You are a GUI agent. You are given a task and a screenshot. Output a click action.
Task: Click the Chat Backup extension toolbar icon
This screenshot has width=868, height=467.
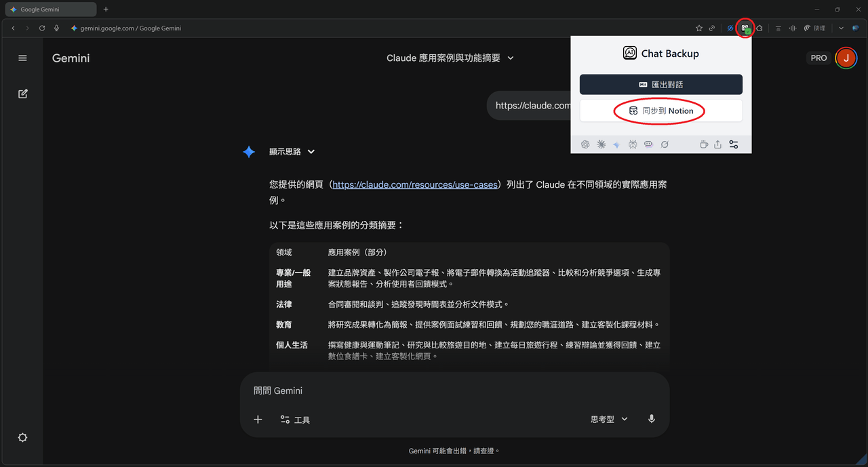point(745,28)
